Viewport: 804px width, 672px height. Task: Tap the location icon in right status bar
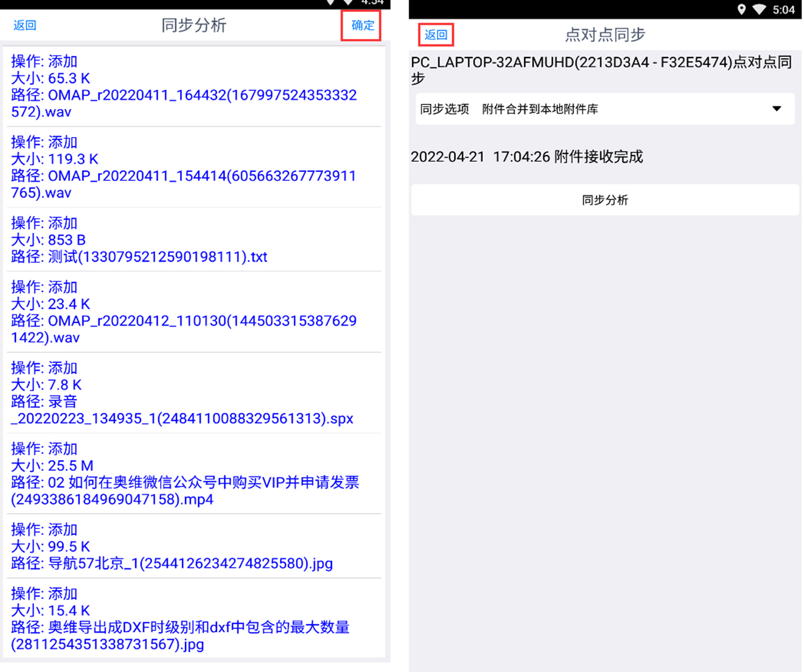pos(741,9)
